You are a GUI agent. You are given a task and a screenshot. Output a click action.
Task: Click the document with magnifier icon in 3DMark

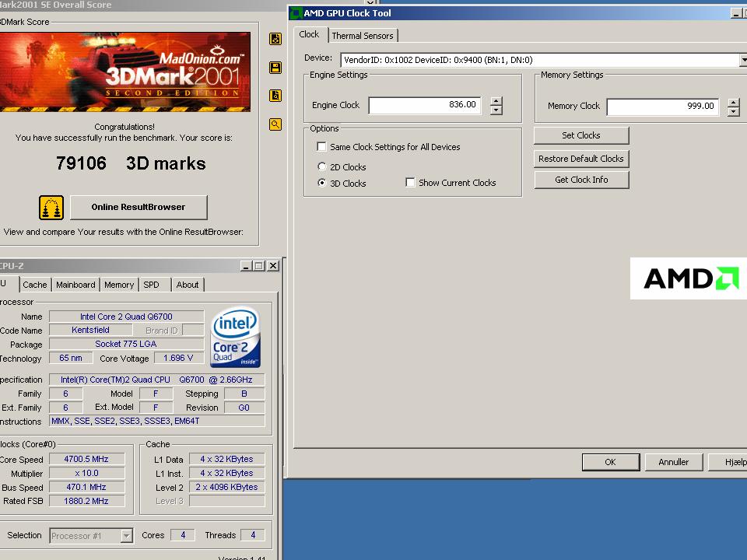pos(275,96)
